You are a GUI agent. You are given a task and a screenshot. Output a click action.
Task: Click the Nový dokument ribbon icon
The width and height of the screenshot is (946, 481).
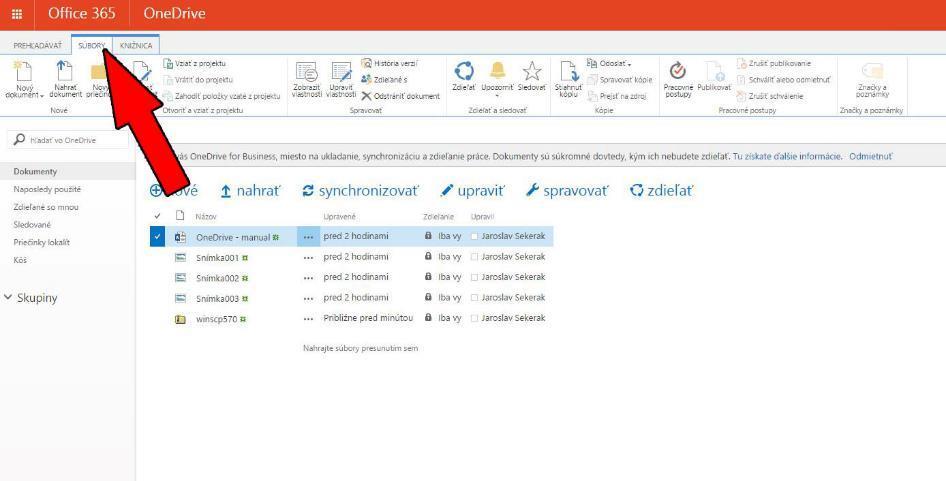(x=23, y=71)
